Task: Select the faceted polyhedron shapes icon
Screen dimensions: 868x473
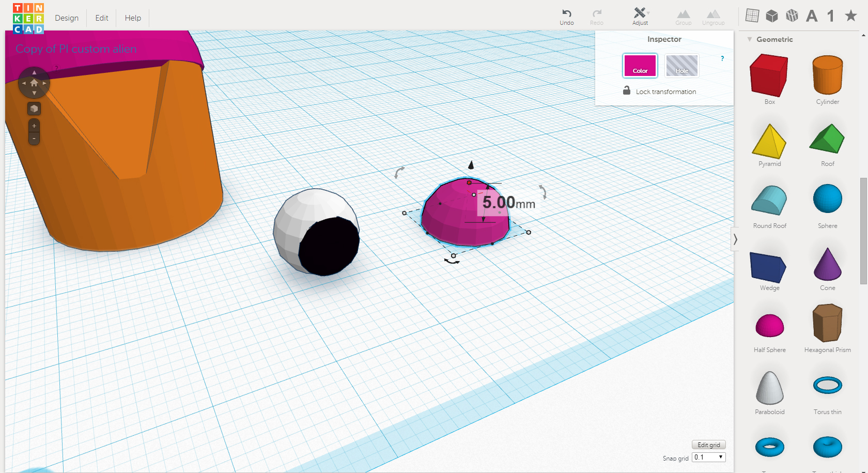Action: point(792,16)
